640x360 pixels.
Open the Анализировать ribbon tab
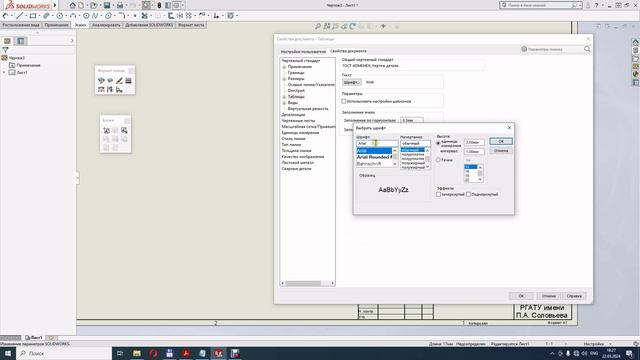[x=106, y=25]
